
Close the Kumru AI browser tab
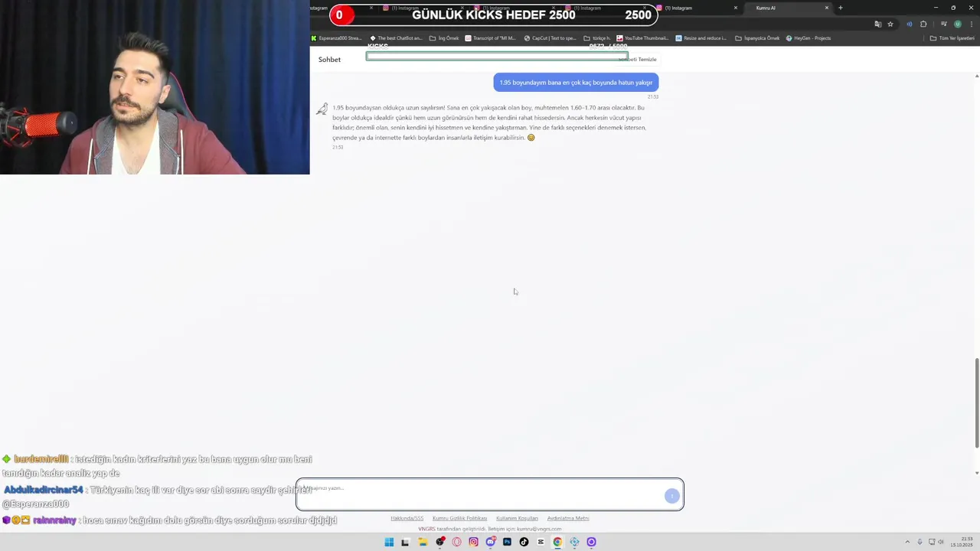coord(826,8)
